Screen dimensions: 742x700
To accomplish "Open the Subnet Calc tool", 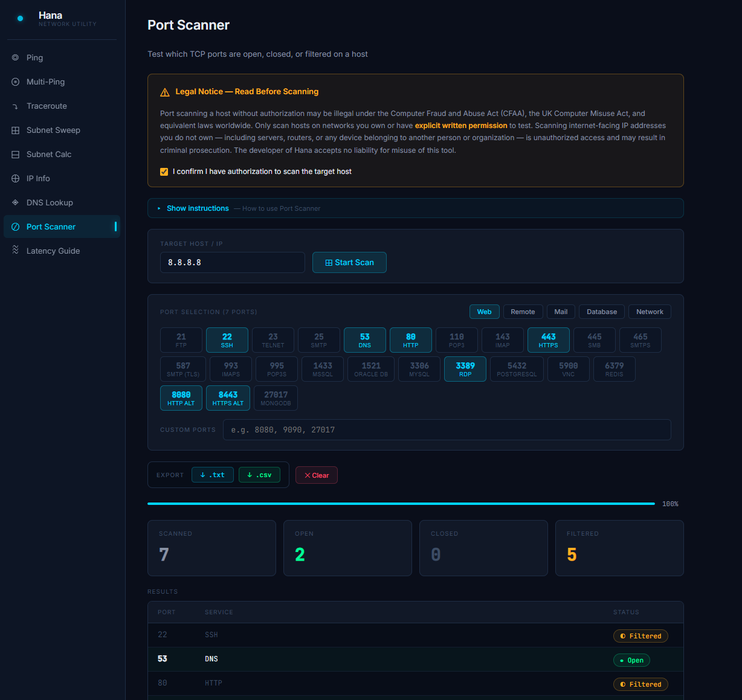I will click(x=62, y=154).
